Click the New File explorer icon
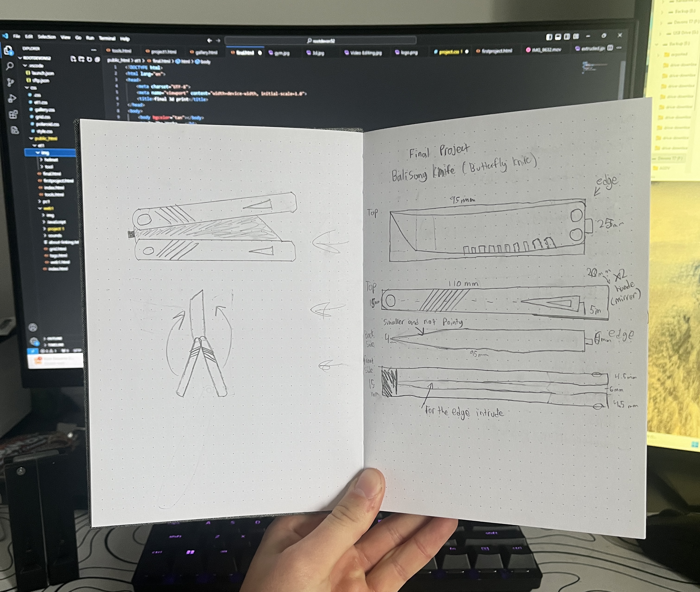 tap(73, 59)
